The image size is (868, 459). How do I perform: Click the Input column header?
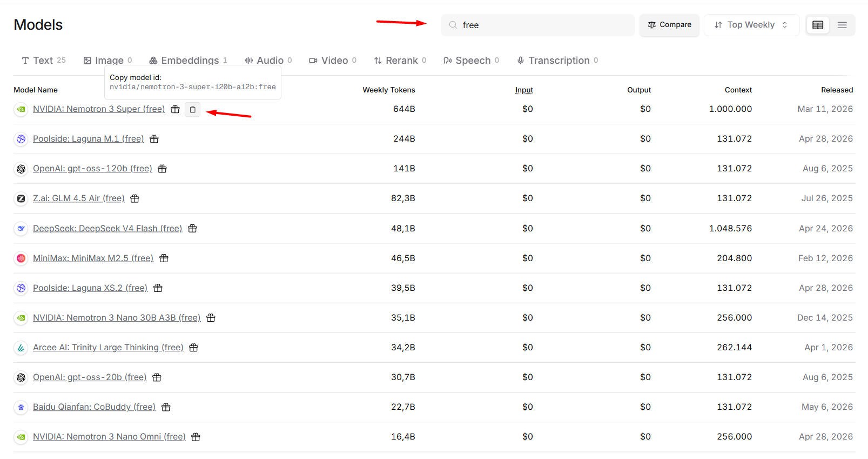(x=524, y=90)
